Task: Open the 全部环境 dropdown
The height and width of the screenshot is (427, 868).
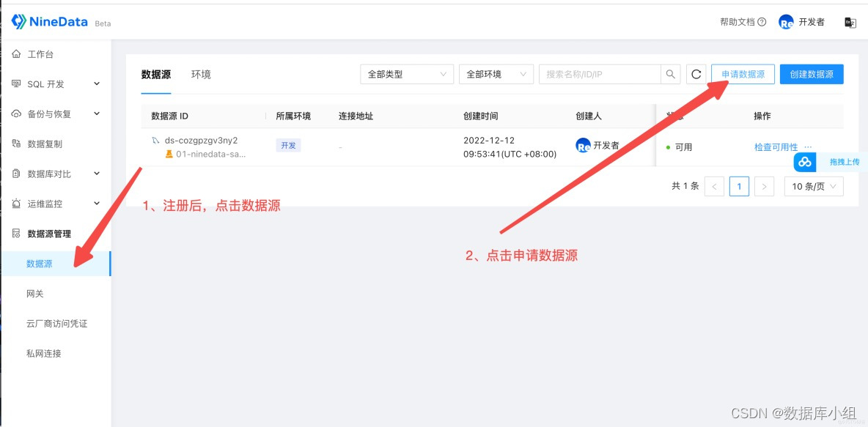Action: tap(496, 74)
